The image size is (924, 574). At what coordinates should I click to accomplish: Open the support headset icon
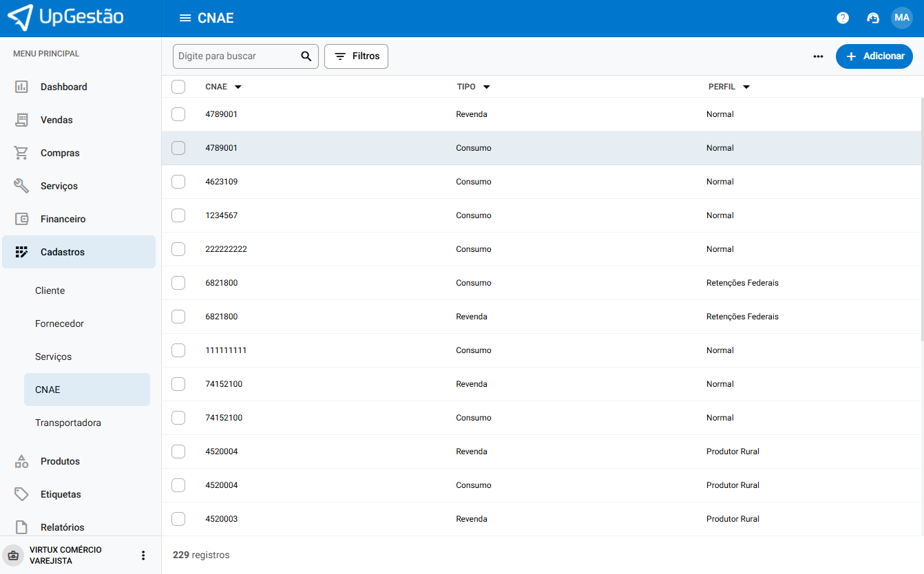[873, 18]
